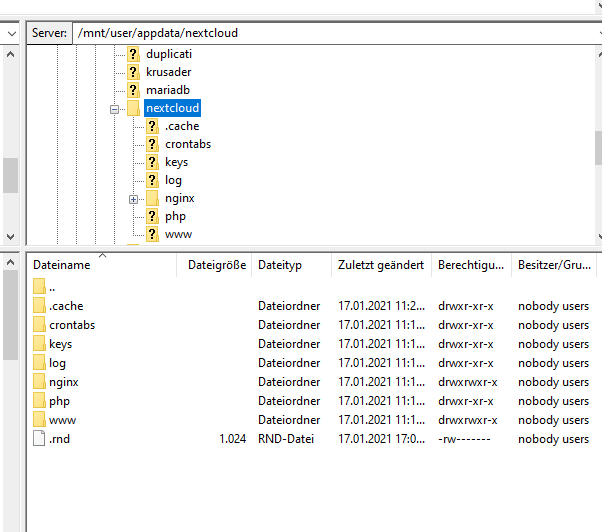Select the www tree item label
602x532 pixels.
point(179,234)
